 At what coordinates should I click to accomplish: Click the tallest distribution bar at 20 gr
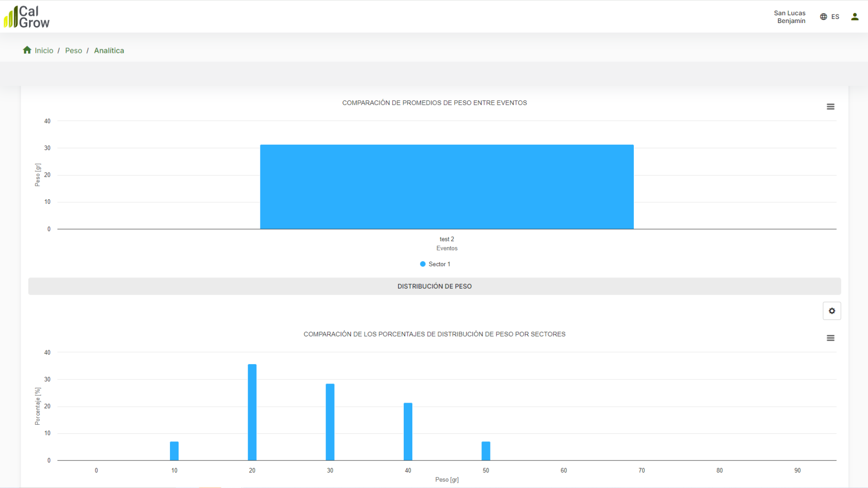[252, 412]
